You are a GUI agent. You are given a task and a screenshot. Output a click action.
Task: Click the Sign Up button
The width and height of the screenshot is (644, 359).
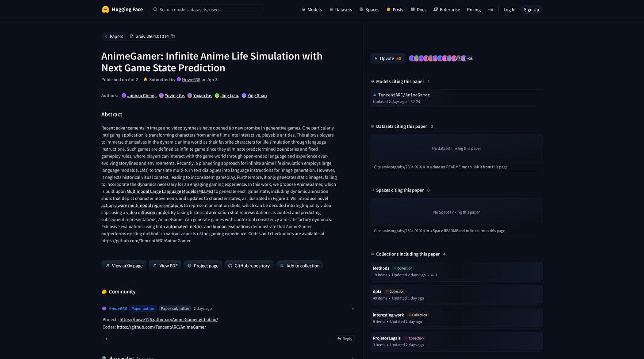coord(531,9)
